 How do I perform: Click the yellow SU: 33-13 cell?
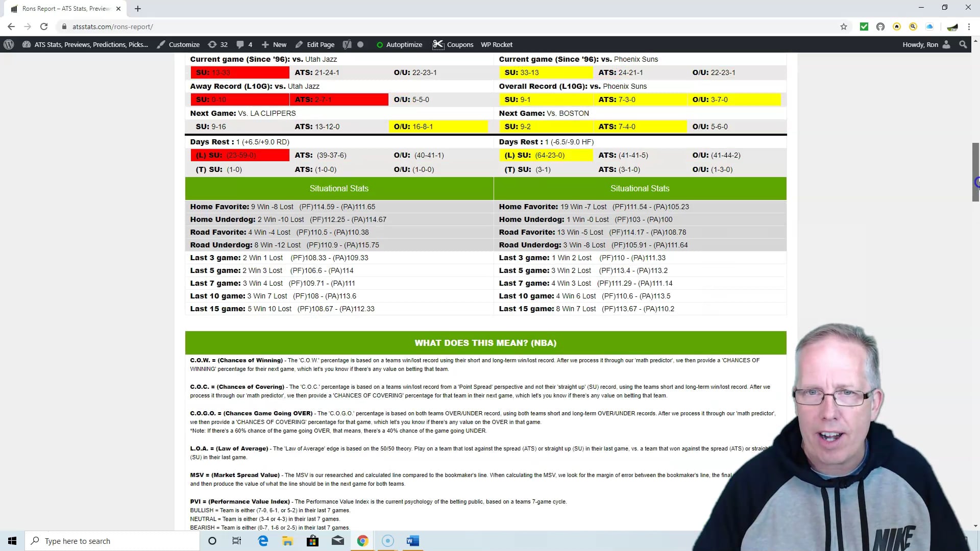coord(546,72)
